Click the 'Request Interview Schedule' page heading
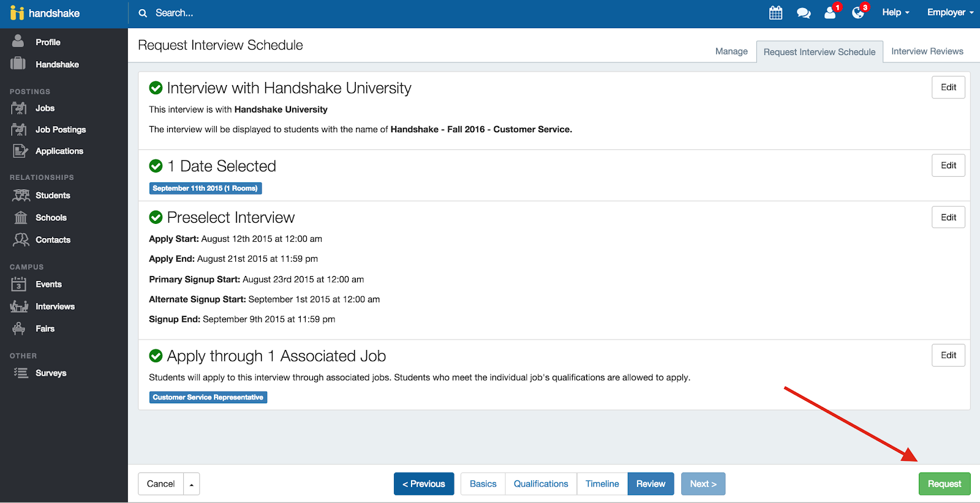This screenshot has height=503, width=980. coord(221,45)
